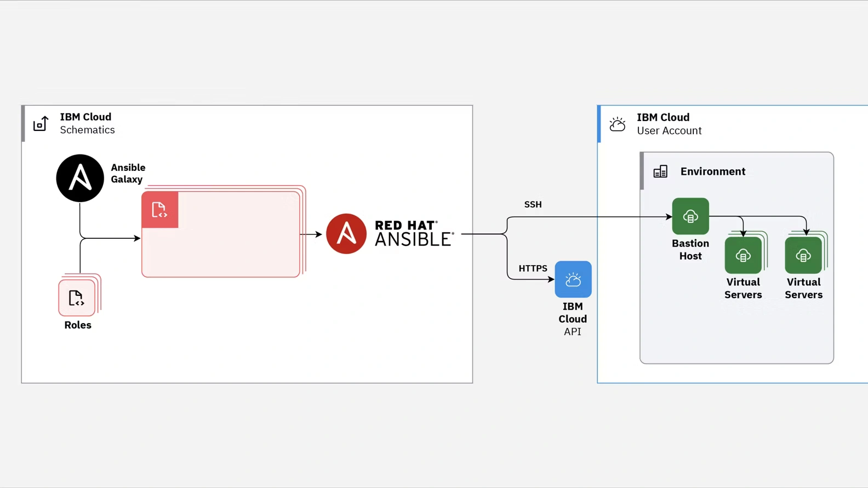Click the IBM Cloud Schematics header icon

[x=41, y=124]
